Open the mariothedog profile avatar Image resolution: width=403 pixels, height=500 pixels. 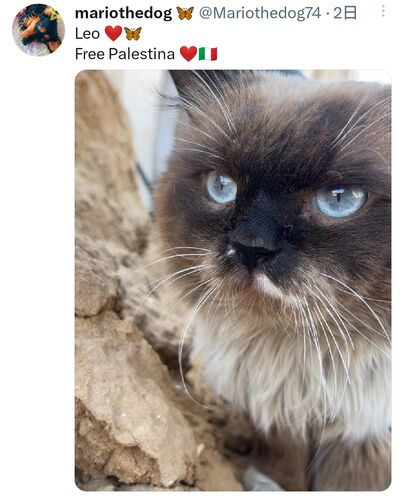38,30
